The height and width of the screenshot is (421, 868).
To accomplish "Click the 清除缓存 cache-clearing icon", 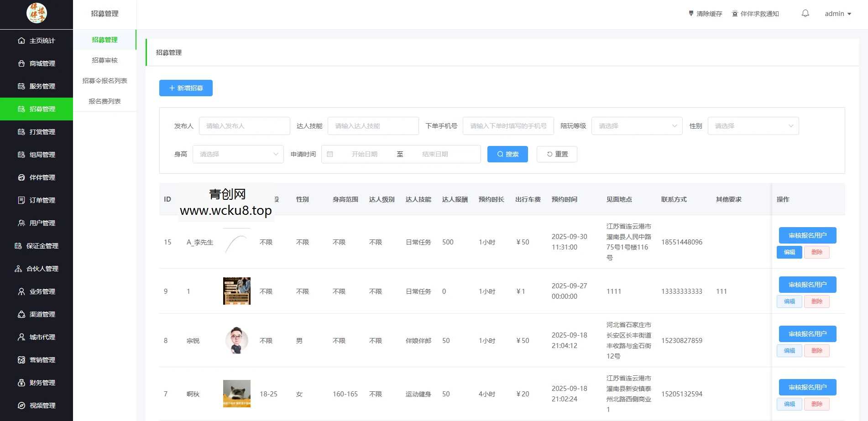I will 690,14.
